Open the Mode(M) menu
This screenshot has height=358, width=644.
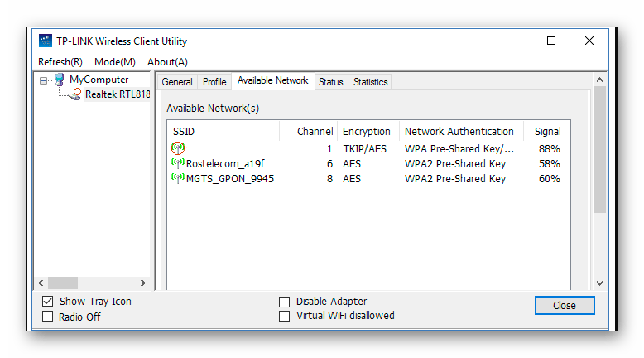[x=115, y=62]
